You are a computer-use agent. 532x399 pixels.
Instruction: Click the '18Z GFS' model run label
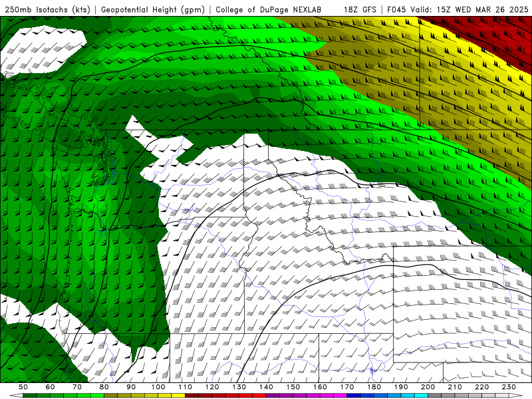[360, 9]
